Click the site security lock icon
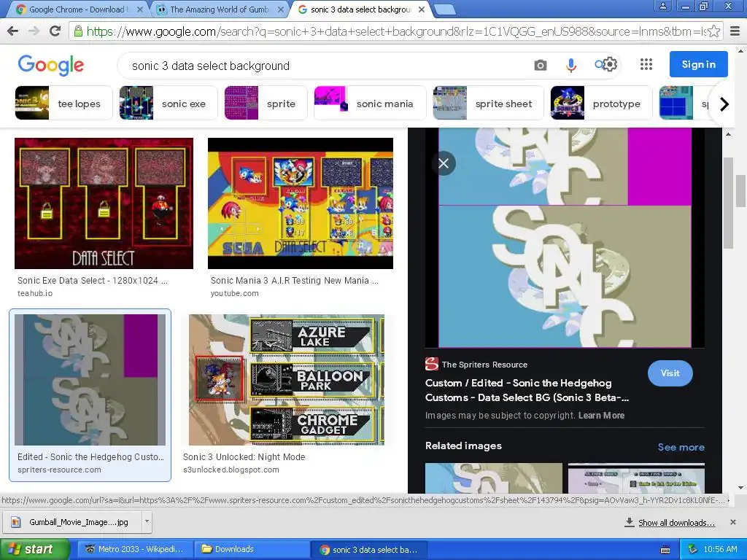The height and width of the screenshot is (560, 747). point(77,31)
